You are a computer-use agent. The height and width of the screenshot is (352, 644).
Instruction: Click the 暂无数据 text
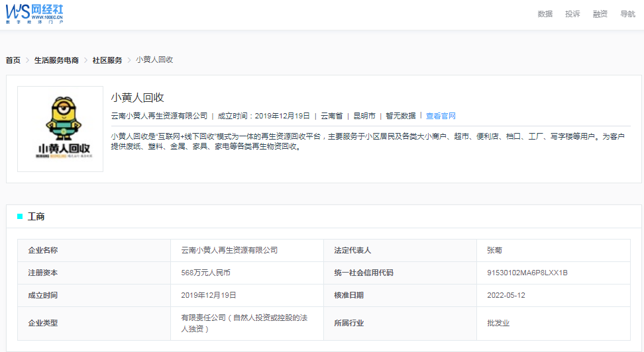point(401,116)
